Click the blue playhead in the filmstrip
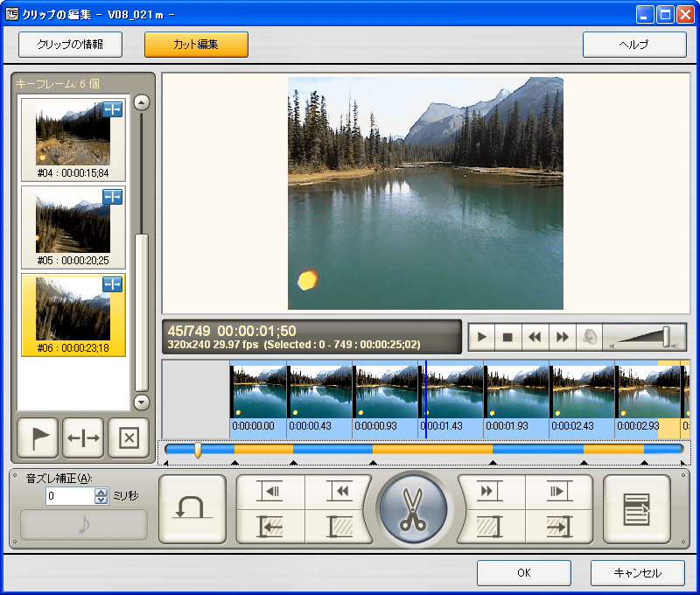Image resolution: width=700 pixels, height=595 pixels. point(426,400)
